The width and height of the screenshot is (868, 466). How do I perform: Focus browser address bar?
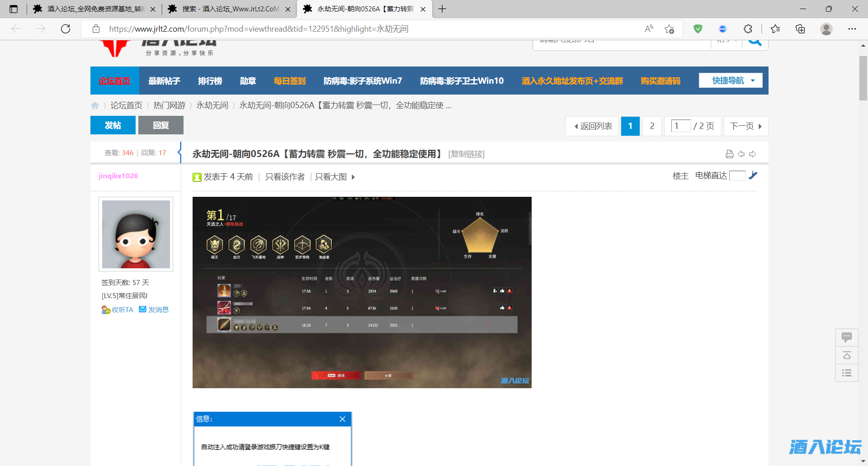click(371, 29)
